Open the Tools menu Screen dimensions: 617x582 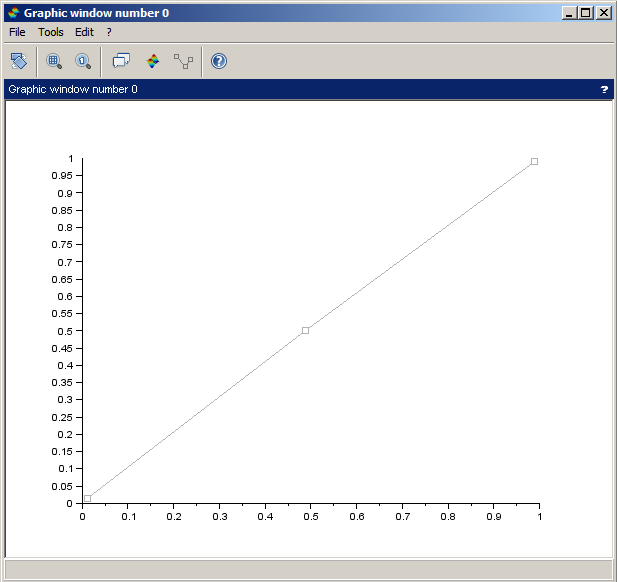(50, 32)
